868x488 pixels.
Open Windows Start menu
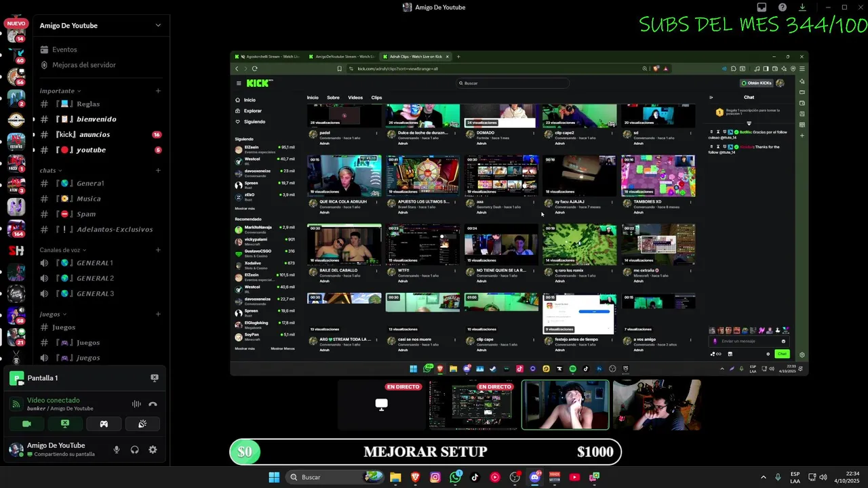pos(274,477)
